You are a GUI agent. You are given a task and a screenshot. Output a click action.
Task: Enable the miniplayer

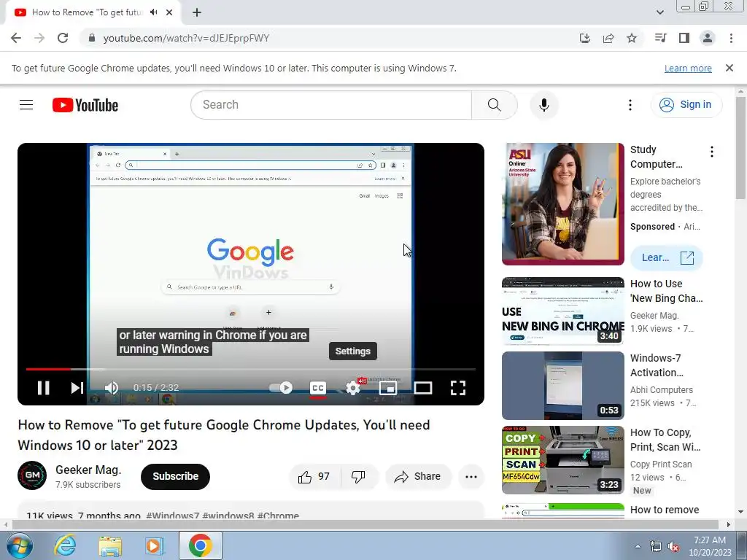click(388, 388)
